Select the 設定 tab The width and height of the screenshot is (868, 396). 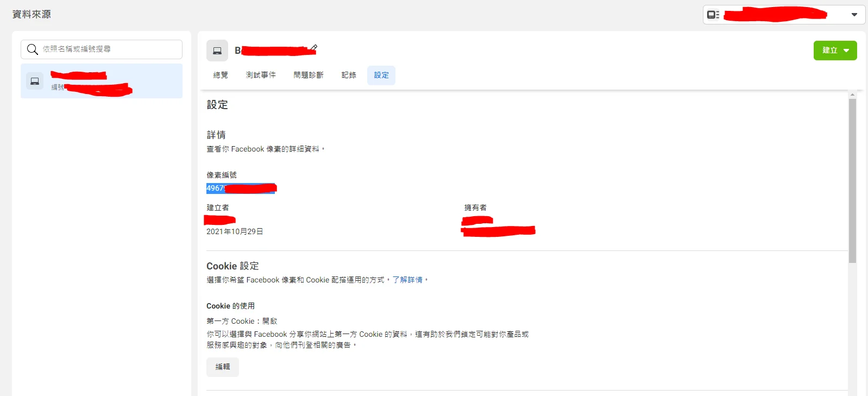pos(381,75)
